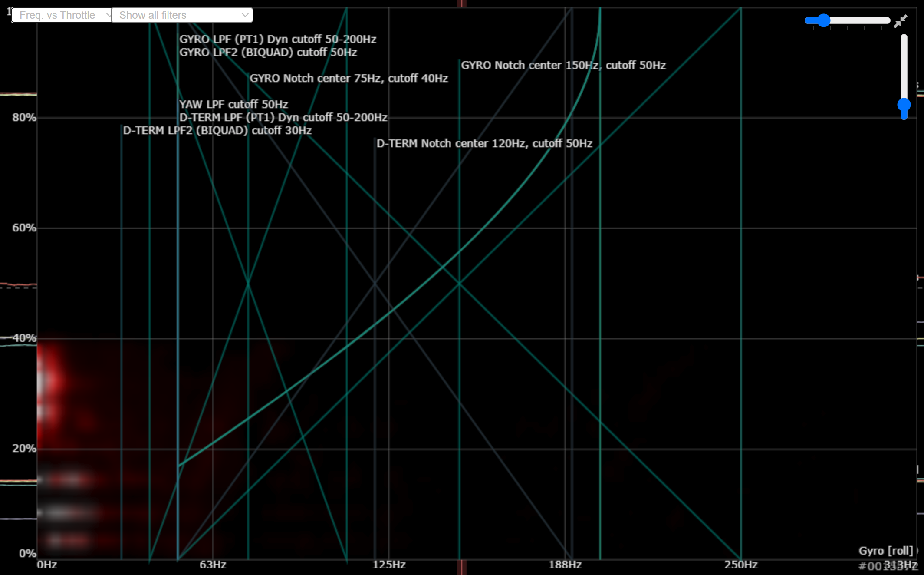Viewport: 924px width, 575px height.
Task: Click the GYRO LPF (PT1) Dyn cutoff label
Action: (278, 39)
